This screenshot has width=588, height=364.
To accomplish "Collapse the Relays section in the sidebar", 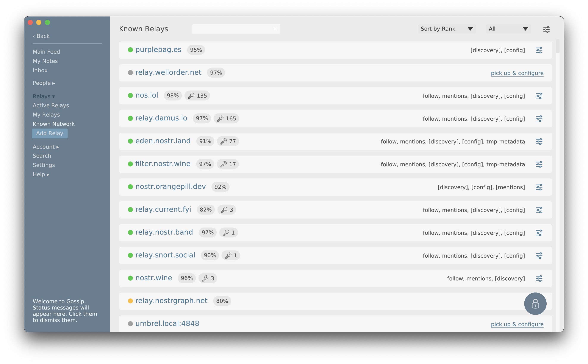I will pos(44,96).
